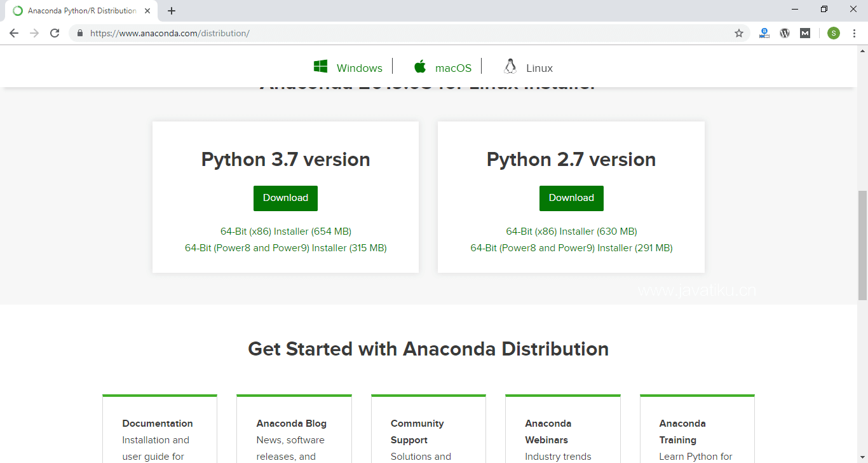Screen dimensions: 868x463
Task: Close the Anaconda Python/R Distribution tab
Action: coord(147,11)
